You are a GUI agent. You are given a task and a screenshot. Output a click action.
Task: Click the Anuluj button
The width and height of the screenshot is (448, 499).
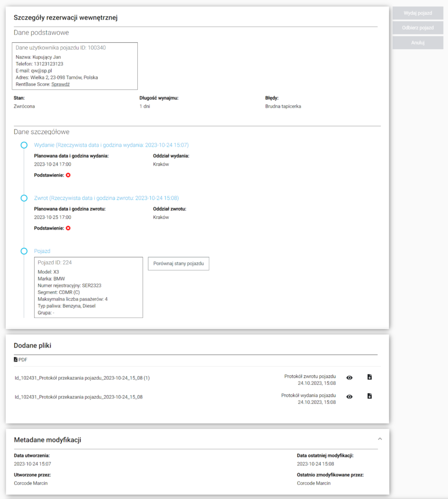(x=417, y=42)
